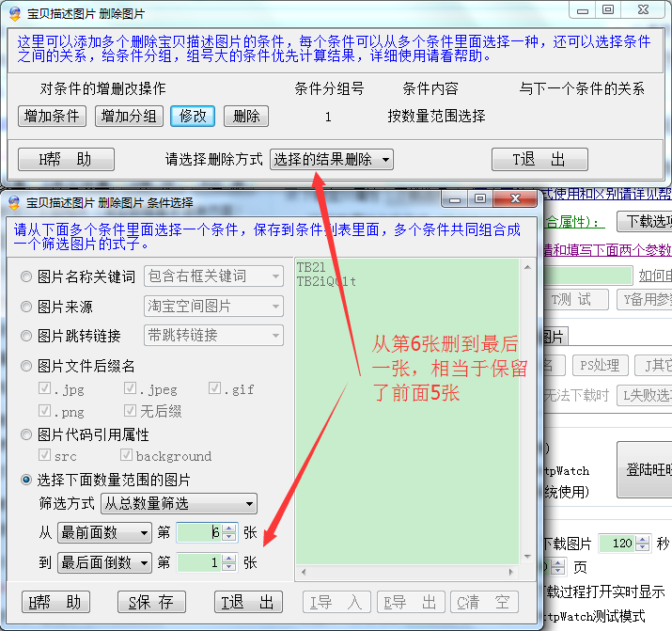
Task: Click the S保存 button
Action: [150, 602]
